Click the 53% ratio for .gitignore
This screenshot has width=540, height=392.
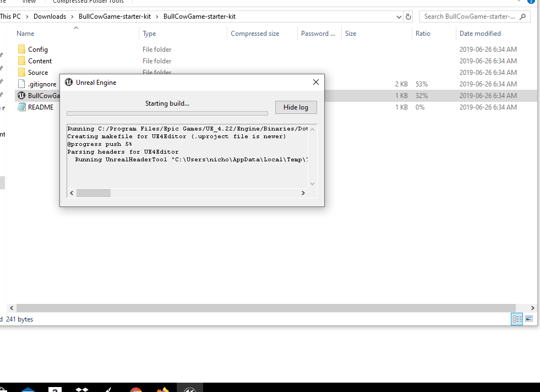[422, 84]
